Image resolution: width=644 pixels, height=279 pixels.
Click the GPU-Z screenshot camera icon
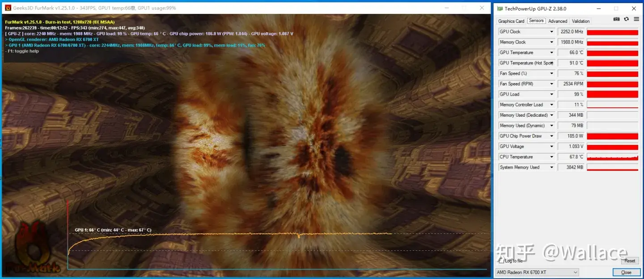coord(617,19)
